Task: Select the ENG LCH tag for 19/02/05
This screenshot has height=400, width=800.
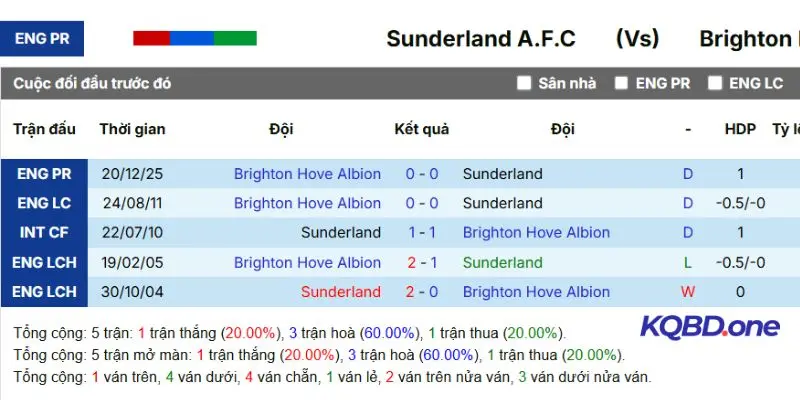Action: 44,262
